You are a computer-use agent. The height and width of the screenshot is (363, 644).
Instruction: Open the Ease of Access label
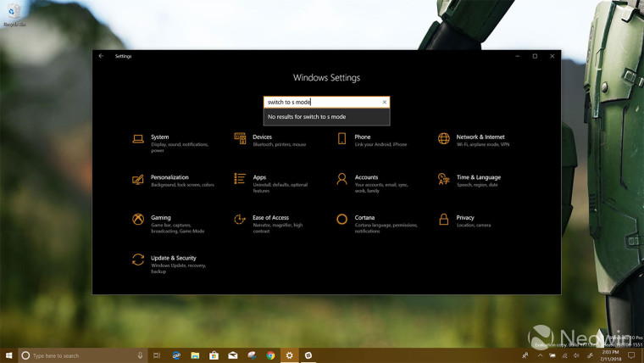pyautogui.click(x=270, y=217)
